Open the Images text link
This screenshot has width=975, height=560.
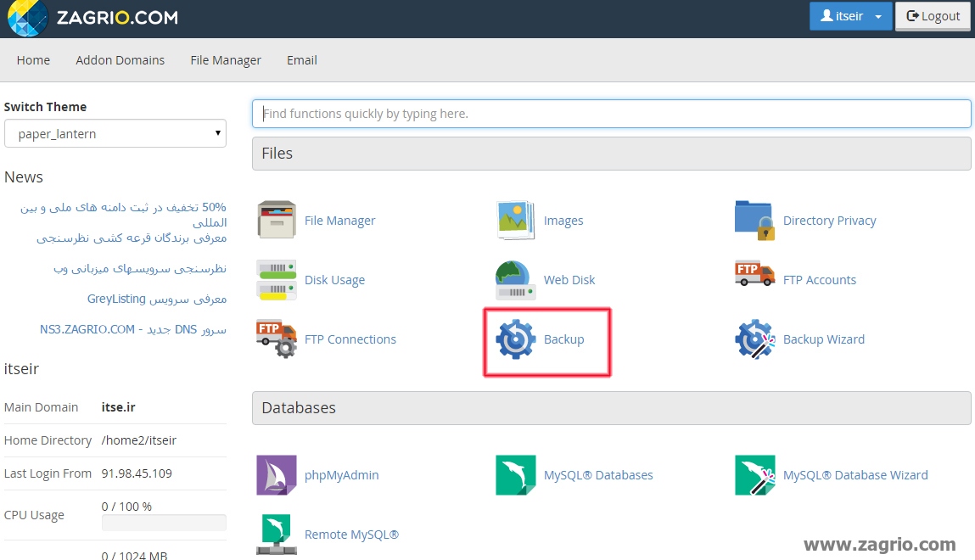(x=563, y=221)
